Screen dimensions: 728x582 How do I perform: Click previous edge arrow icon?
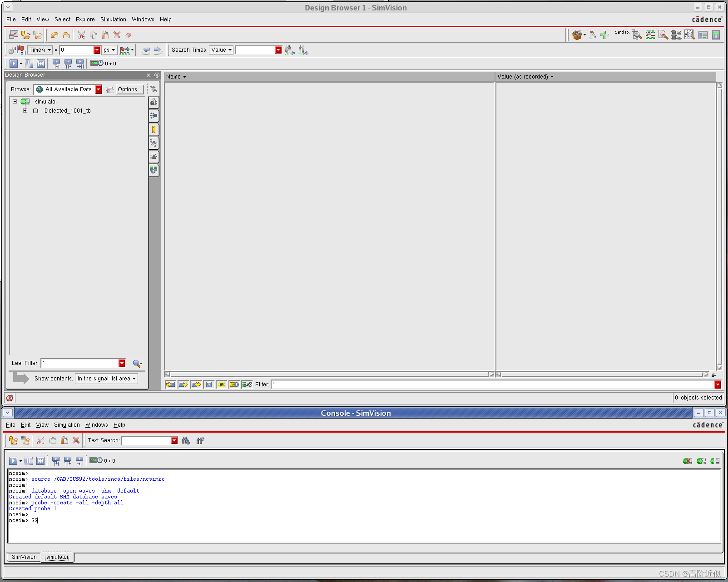pyautogui.click(x=145, y=50)
